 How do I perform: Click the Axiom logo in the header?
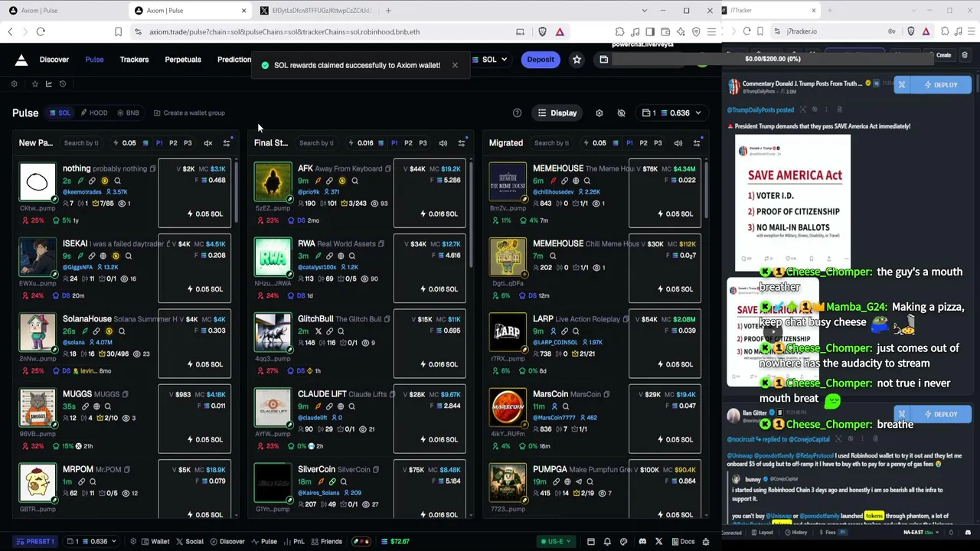coord(21,60)
